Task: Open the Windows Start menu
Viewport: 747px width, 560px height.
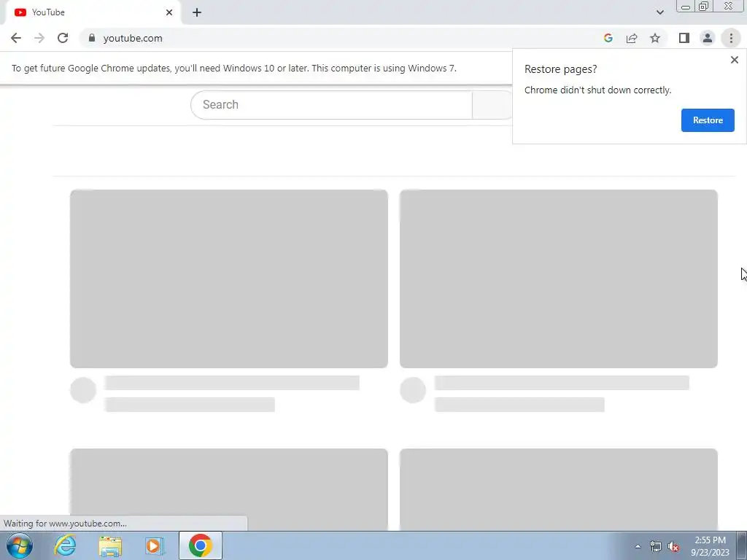Action: point(20,545)
